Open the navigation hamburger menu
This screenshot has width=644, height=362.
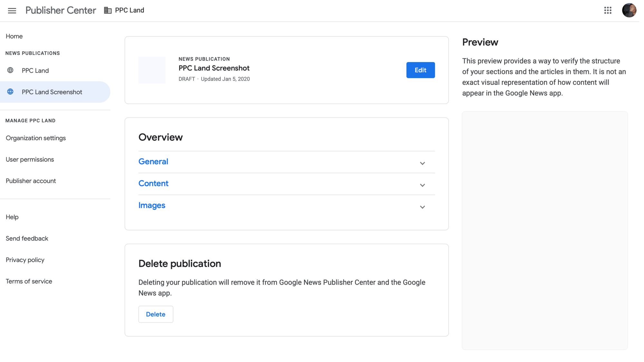click(12, 11)
